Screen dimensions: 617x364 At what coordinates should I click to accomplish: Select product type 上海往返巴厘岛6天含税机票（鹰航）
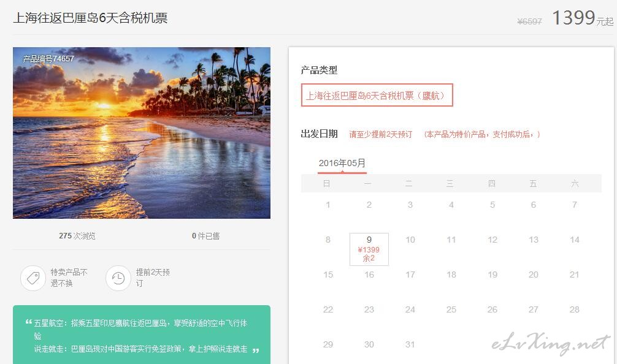pos(377,95)
